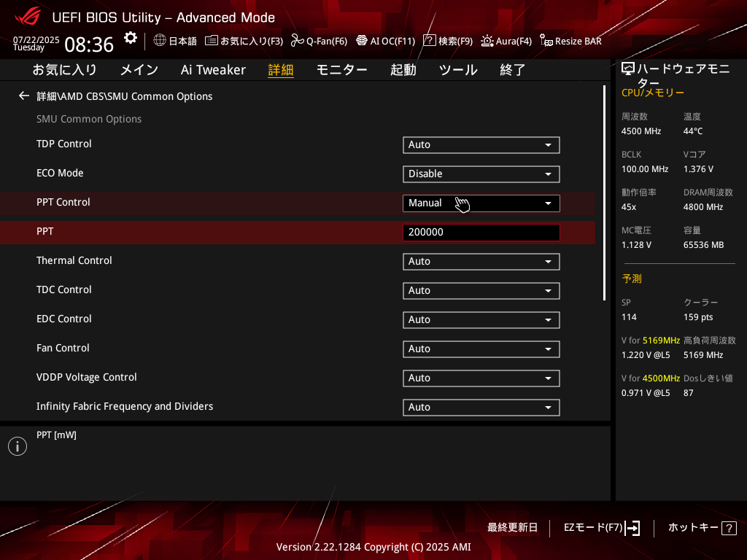Open PPT Control dropdown

click(481, 203)
